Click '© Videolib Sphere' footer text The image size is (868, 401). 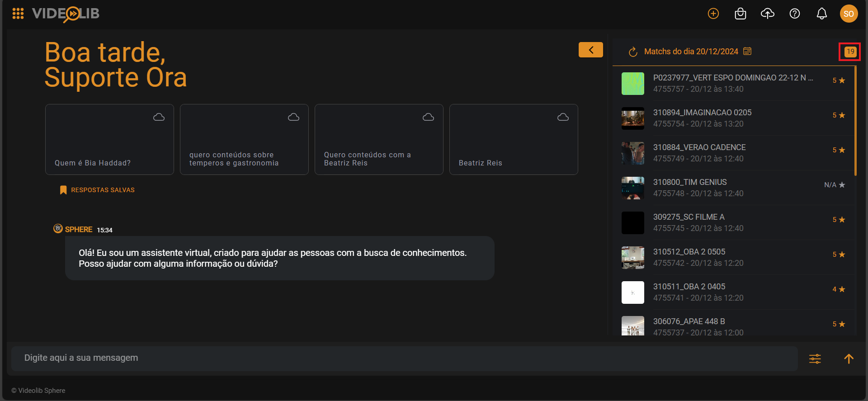click(x=38, y=391)
